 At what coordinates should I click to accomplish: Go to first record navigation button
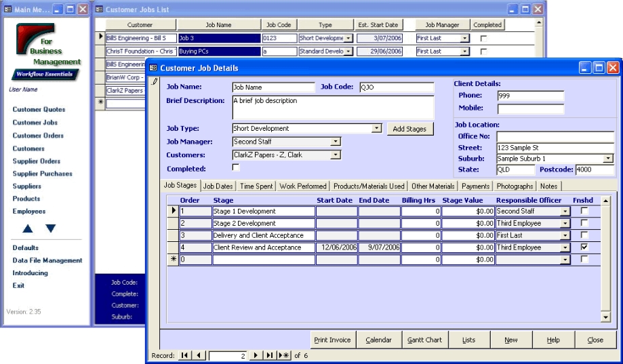pyautogui.click(x=184, y=355)
